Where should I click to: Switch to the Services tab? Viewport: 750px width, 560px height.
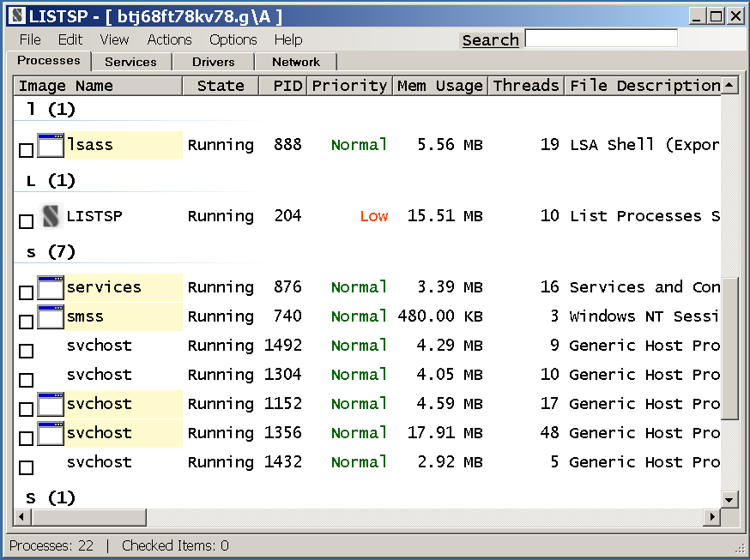(130, 62)
